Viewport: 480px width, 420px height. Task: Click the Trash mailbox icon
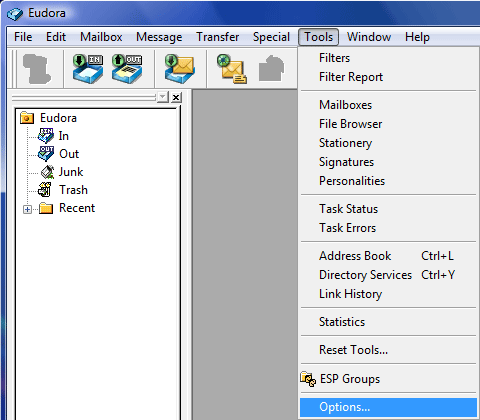(x=45, y=190)
